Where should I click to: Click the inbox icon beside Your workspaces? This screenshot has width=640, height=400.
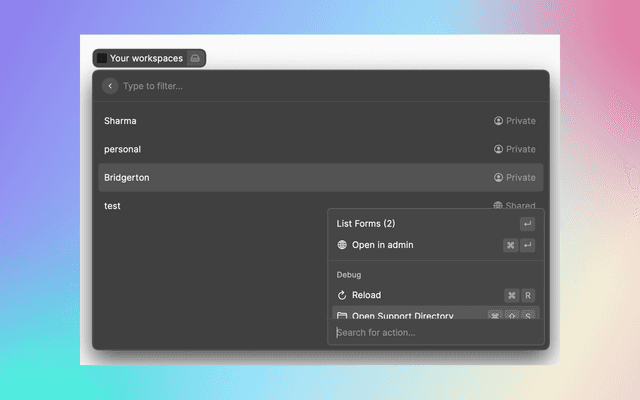pyautogui.click(x=196, y=58)
